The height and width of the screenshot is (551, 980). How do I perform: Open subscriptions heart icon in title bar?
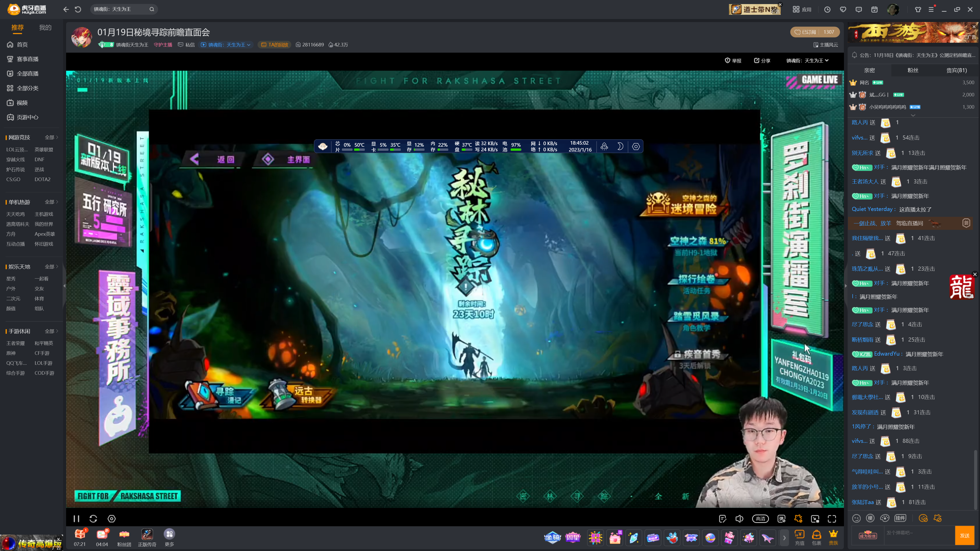843,9
